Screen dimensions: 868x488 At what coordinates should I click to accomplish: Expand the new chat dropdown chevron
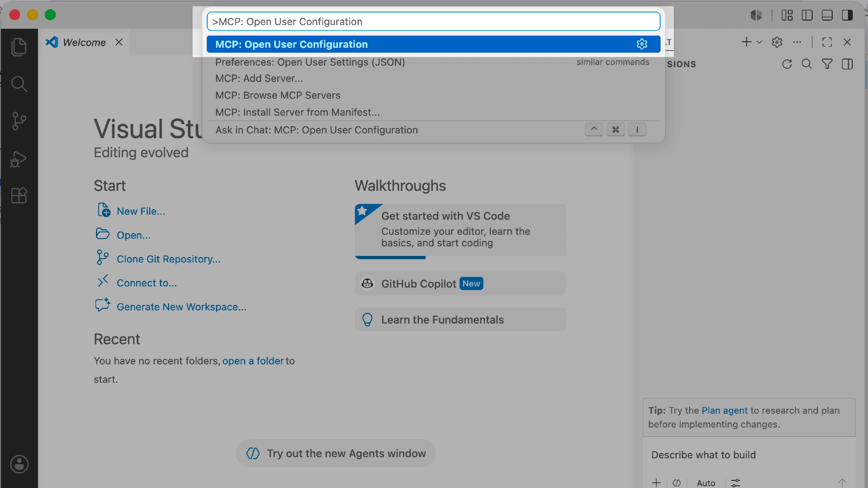tap(759, 42)
